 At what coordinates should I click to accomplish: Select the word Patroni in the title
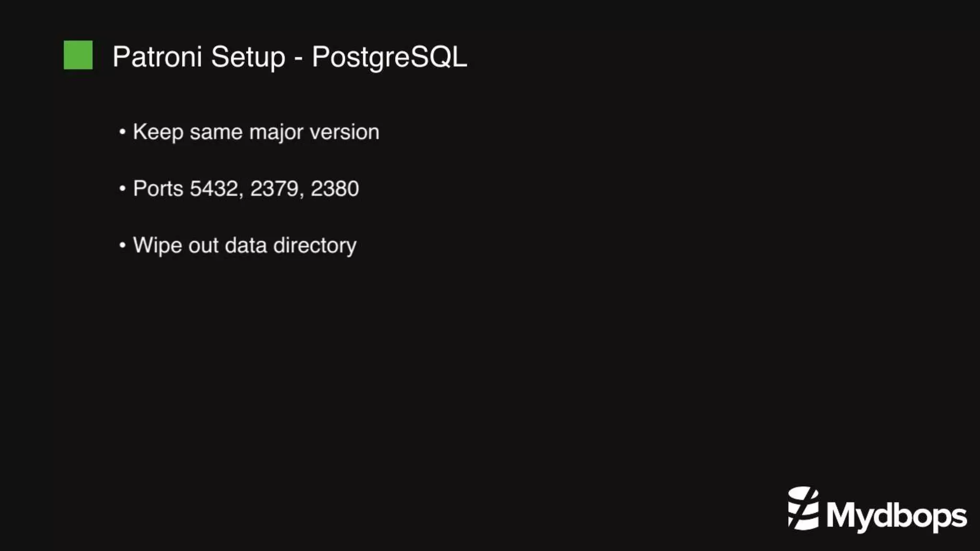tap(157, 56)
